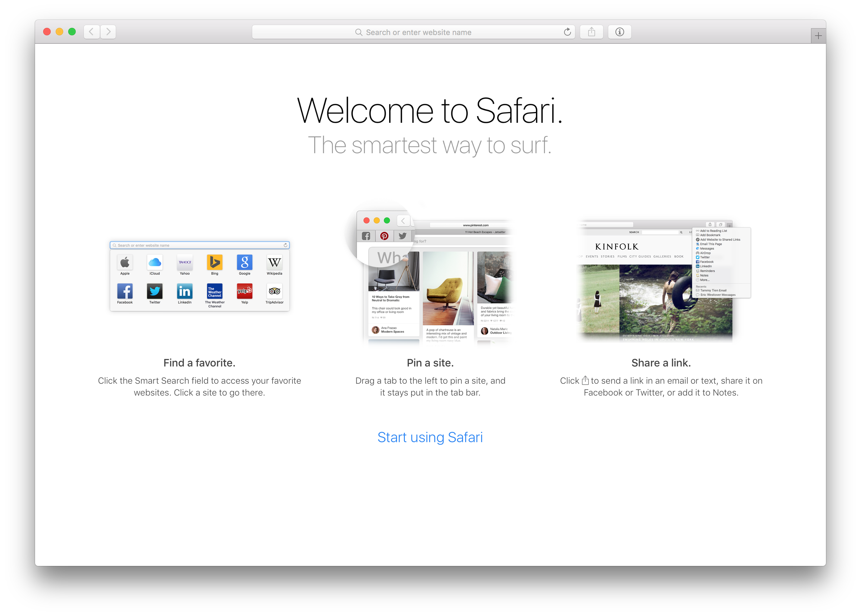Click the 'Pin a site' section thumbnail
The width and height of the screenshot is (861, 616).
(x=430, y=277)
